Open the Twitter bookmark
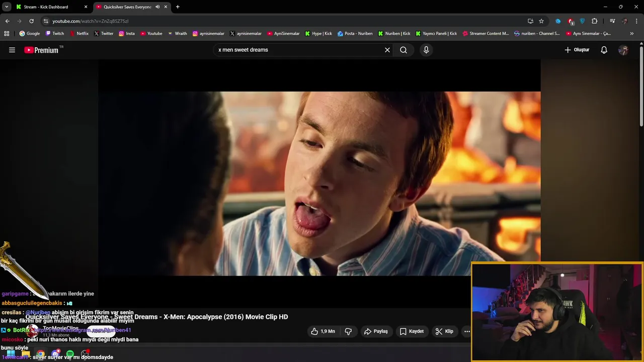Screen dimensions: 644x362 (104, 34)
